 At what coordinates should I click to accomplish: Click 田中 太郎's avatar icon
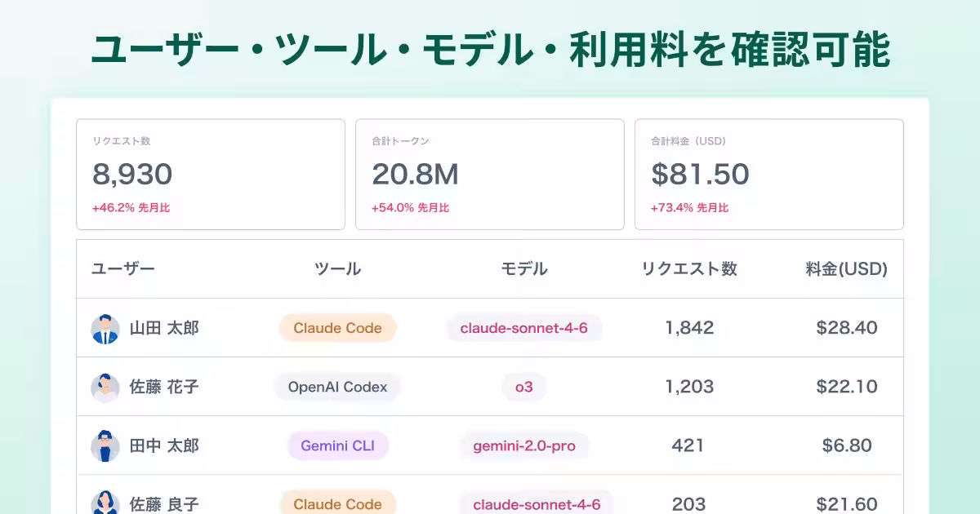click(x=105, y=445)
